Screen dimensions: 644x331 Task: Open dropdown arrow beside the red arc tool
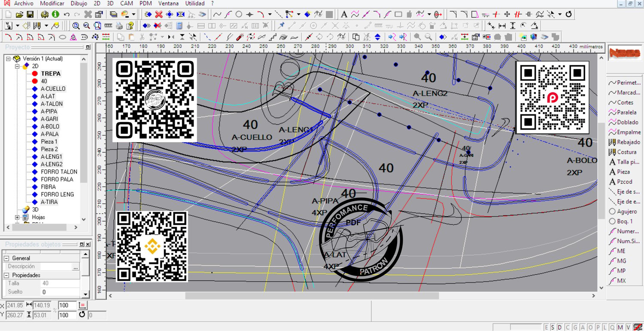[270, 14]
